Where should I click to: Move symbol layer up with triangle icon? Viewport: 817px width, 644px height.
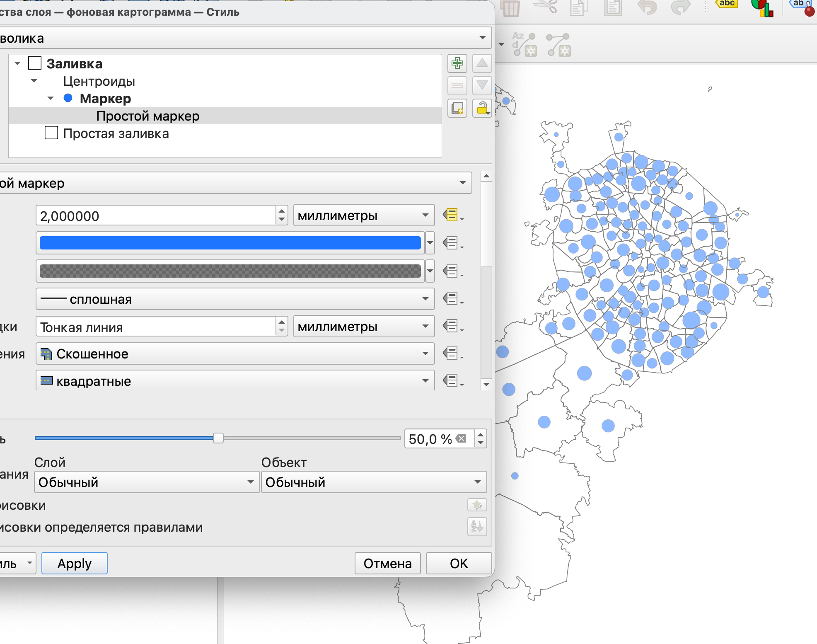(x=482, y=63)
